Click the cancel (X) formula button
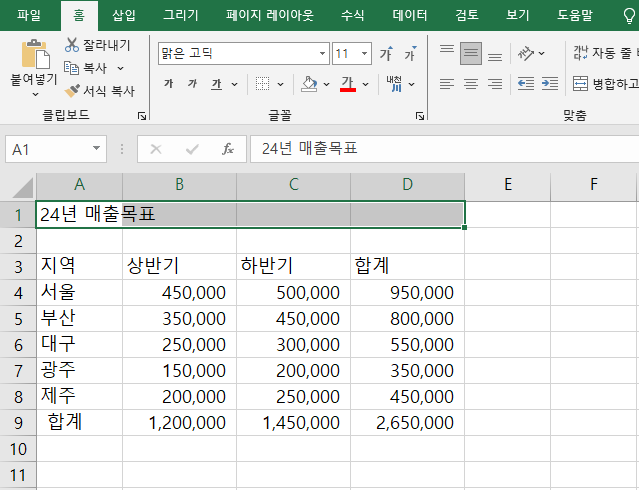The height and width of the screenshot is (490, 639). [156, 149]
